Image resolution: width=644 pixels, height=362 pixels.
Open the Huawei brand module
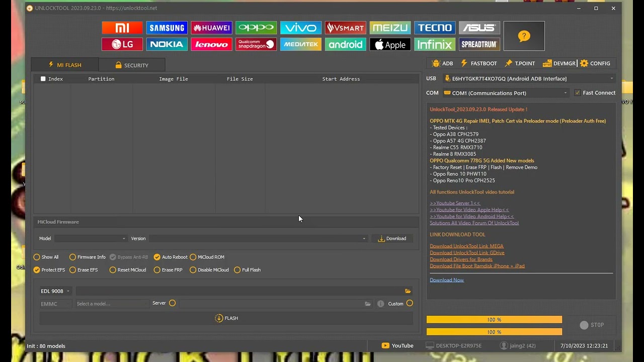click(x=211, y=28)
